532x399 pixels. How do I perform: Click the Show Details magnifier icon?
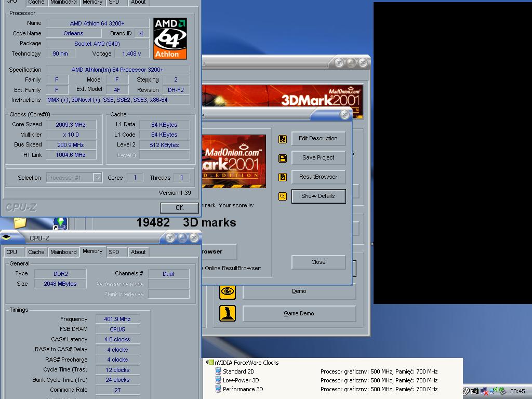click(283, 196)
